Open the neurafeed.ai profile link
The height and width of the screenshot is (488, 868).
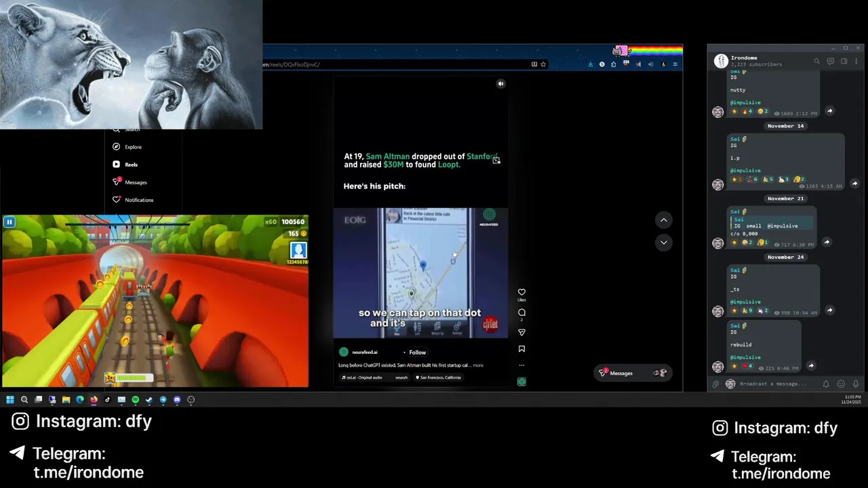(x=365, y=352)
